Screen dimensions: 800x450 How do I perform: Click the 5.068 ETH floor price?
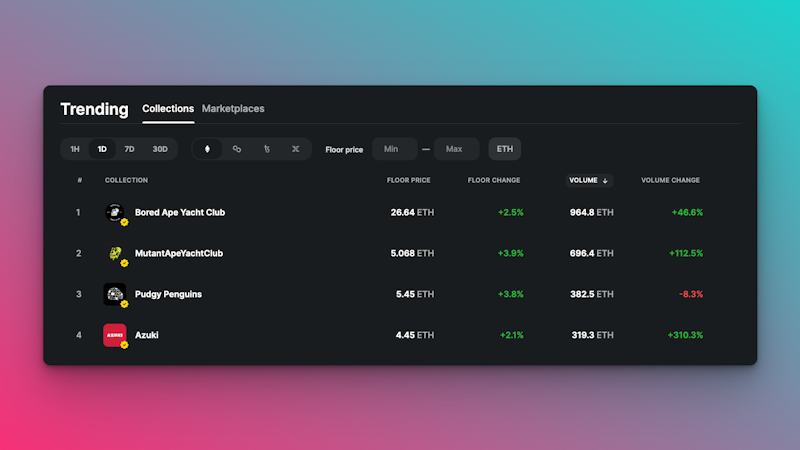[412, 253]
